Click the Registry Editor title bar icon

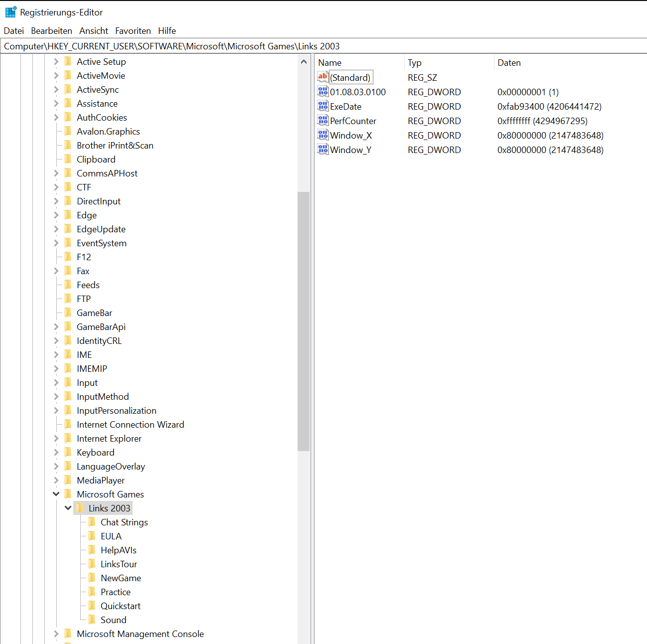(x=10, y=12)
